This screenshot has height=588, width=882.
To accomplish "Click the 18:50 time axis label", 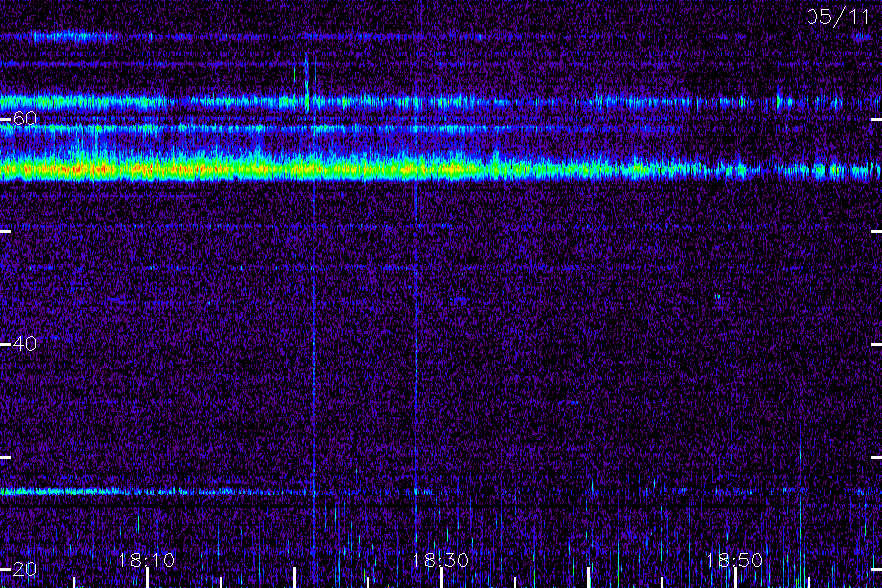I will point(735,561).
